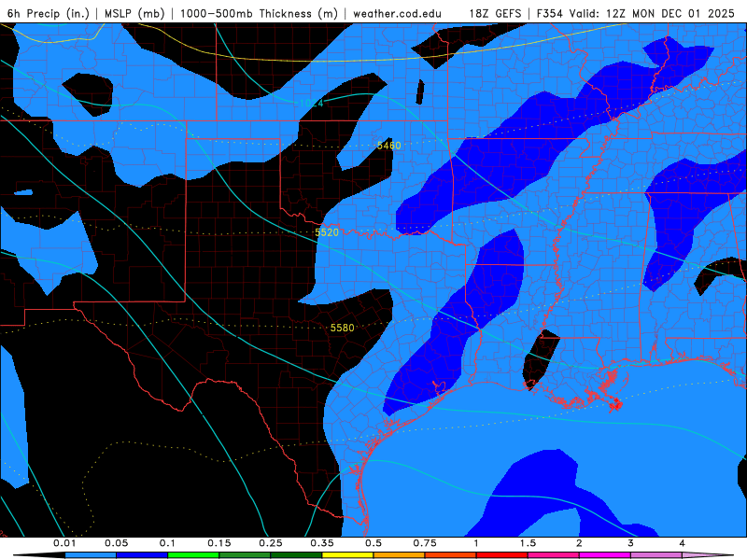Select the pink 1.5–2 legend swatch

(x=554, y=555)
